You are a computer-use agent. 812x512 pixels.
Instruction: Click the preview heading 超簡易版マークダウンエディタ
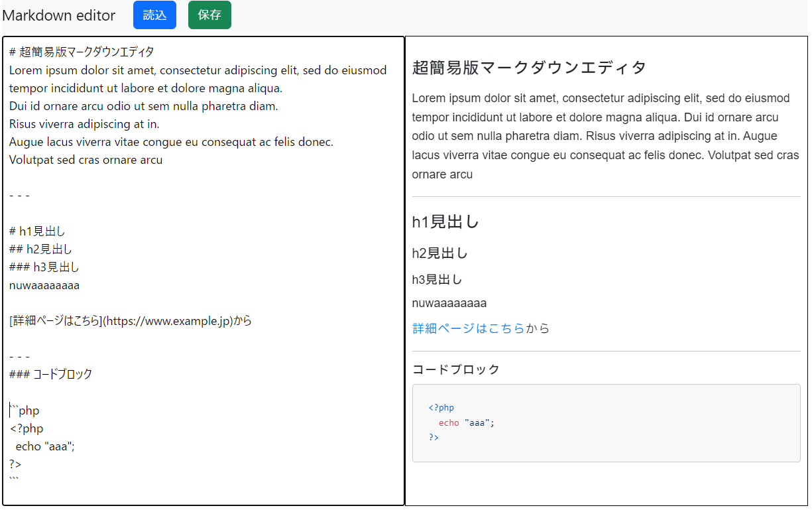coord(529,68)
